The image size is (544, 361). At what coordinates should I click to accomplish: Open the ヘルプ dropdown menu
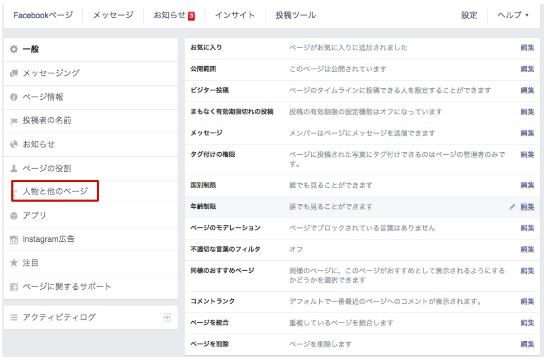tap(513, 15)
